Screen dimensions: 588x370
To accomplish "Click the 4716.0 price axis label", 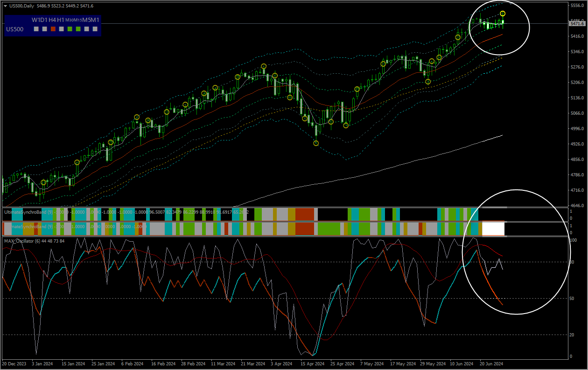I will click(x=577, y=190).
